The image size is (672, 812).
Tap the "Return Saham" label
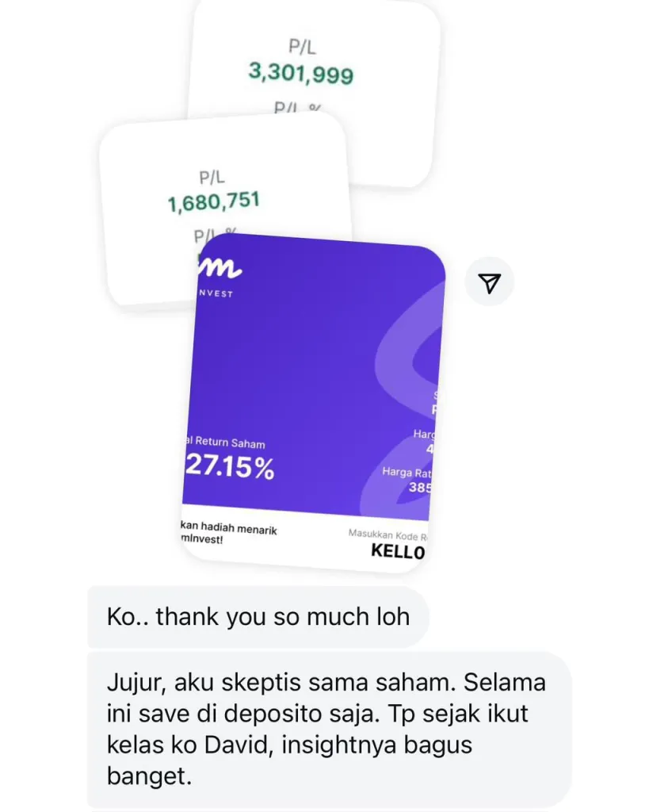click(x=226, y=442)
